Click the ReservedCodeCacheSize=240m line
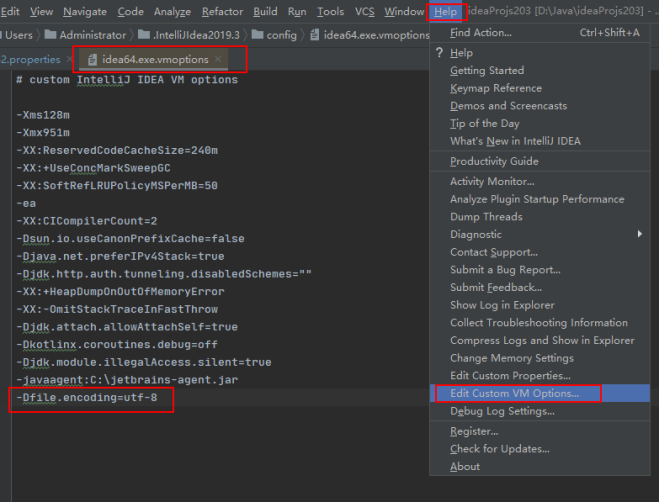Viewport: 659px width, 502px height. tap(117, 150)
